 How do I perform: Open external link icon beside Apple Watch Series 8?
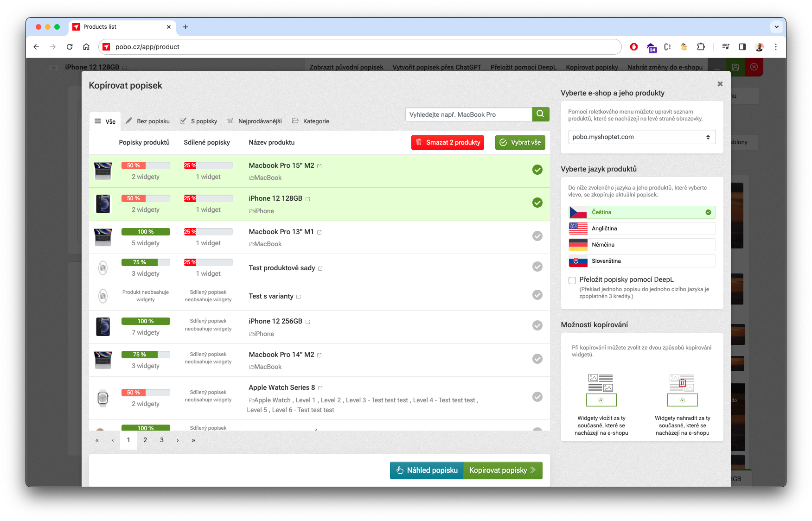pyautogui.click(x=320, y=388)
